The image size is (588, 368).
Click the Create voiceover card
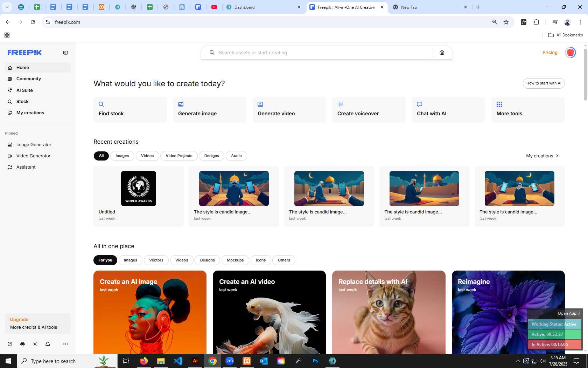coord(369,109)
